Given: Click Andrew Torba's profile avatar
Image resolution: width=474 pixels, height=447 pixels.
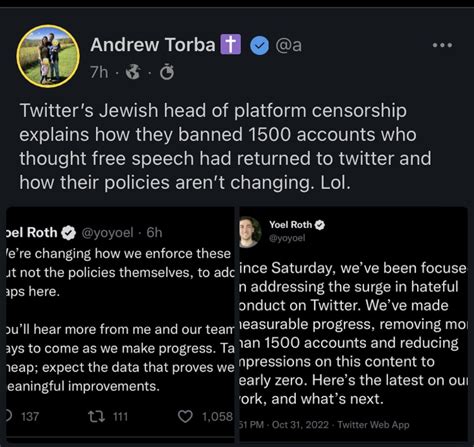Looking at the screenshot, I should (x=48, y=56).
